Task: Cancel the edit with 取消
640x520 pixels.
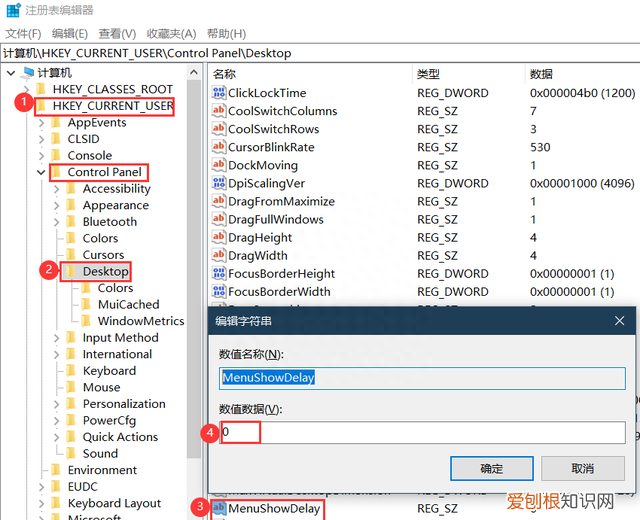Action: click(583, 468)
